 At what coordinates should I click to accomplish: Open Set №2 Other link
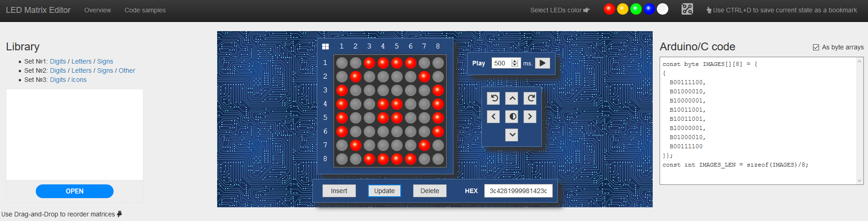pos(127,70)
